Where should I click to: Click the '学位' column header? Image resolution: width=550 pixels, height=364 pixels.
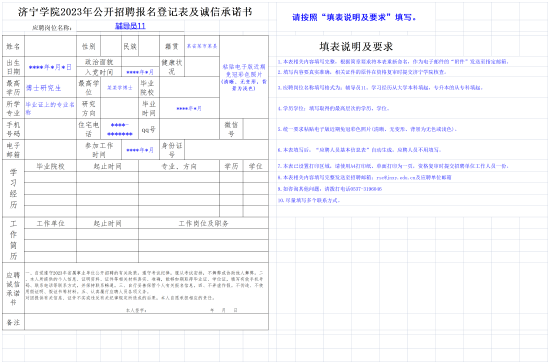256,166
